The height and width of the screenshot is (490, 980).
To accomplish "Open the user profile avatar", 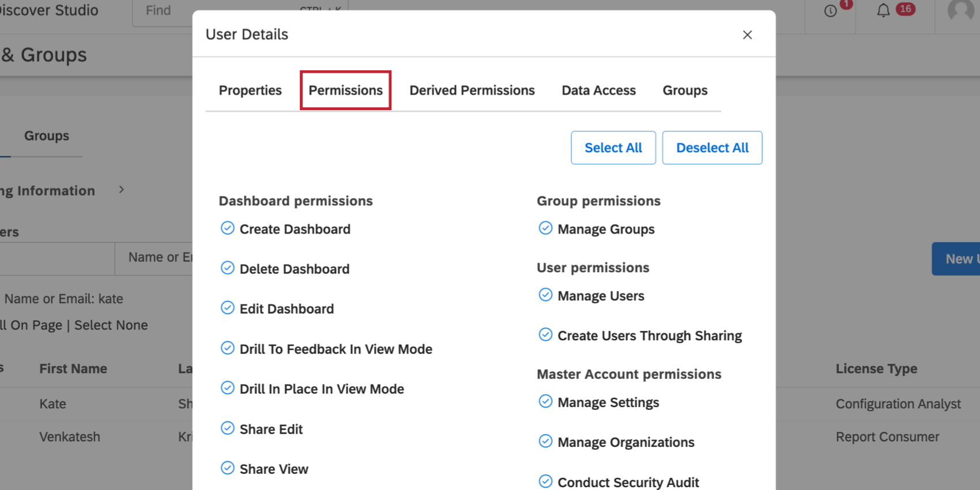I will coord(961,10).
